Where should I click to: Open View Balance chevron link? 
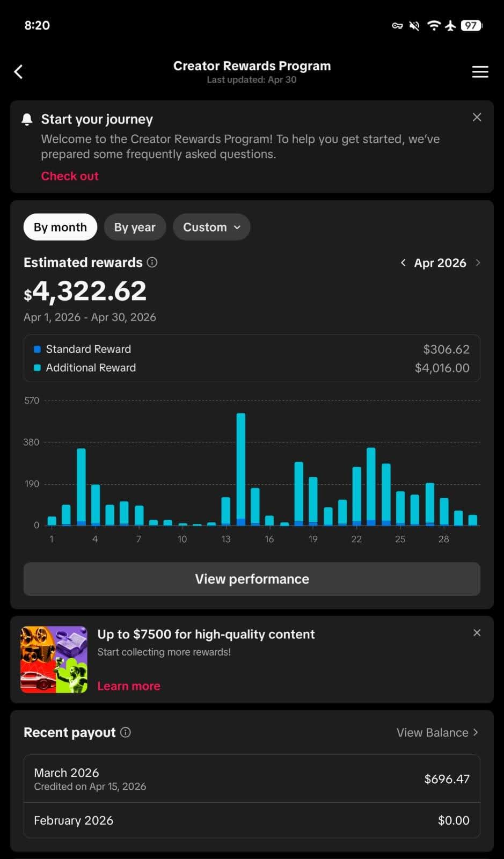[437, 732]
